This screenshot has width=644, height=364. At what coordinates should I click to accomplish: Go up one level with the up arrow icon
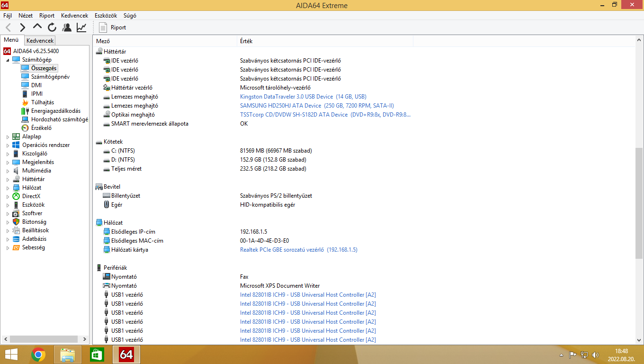click(x=37, y=27)
